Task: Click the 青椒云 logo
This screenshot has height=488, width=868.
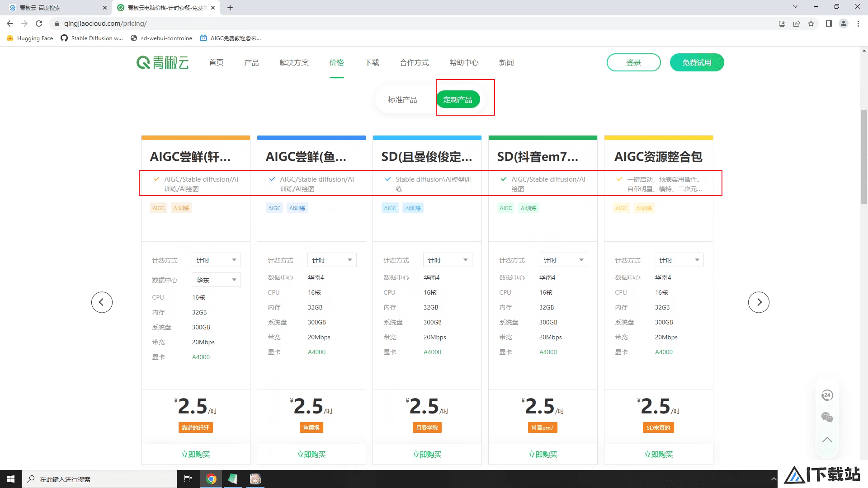Action: pyautogui.click(x=163, y=62)
